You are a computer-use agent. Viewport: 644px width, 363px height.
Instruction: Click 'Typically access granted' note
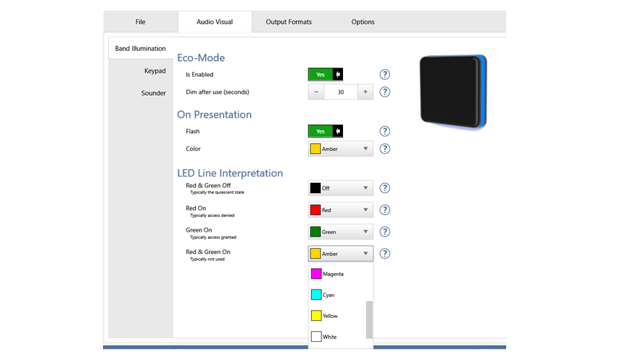click(212, 237)
